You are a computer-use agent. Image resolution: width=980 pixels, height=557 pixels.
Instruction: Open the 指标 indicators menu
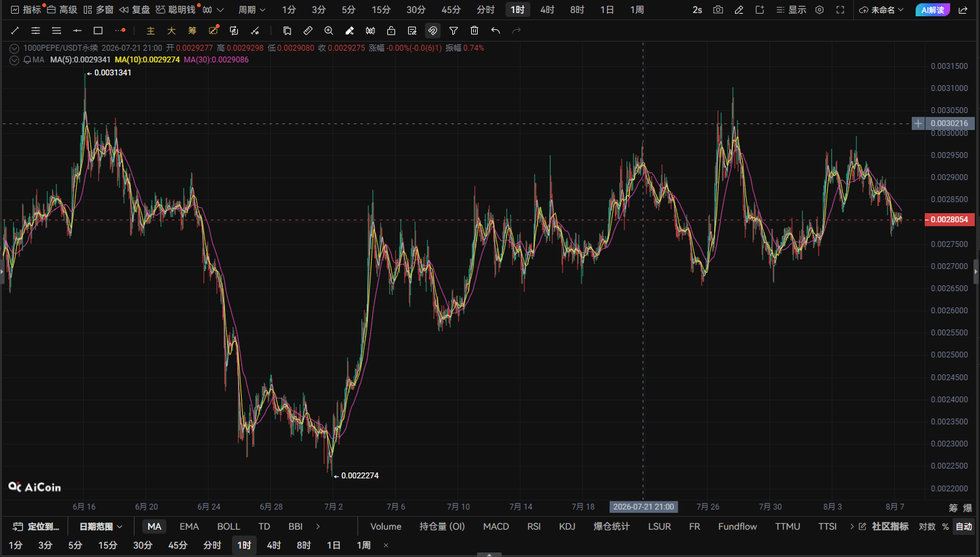click(26, 10)
